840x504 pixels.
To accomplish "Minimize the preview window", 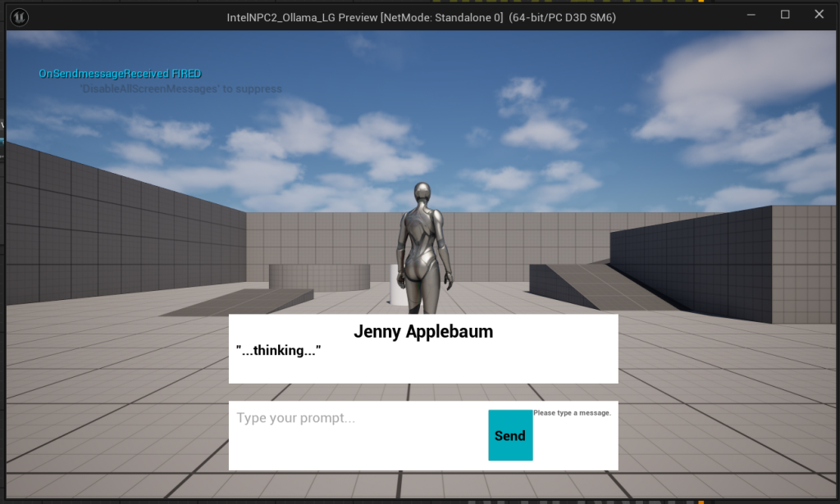I will [x=751, y=15].
